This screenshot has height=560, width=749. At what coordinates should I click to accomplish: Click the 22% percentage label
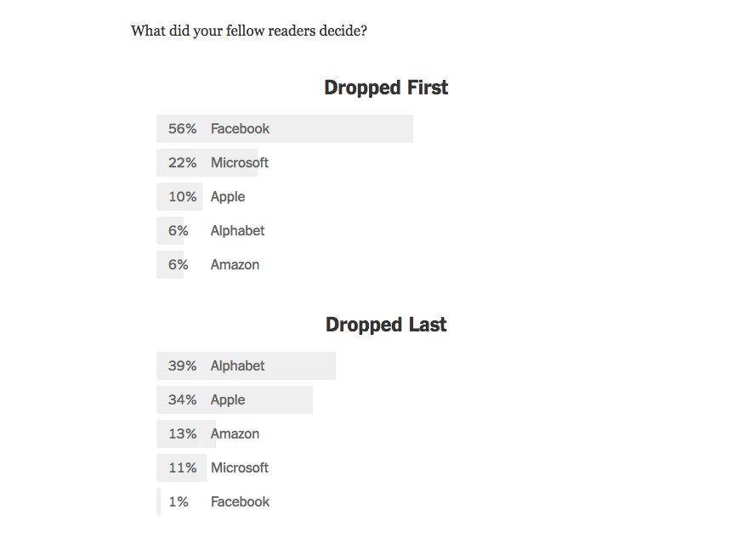pos(183,163)
